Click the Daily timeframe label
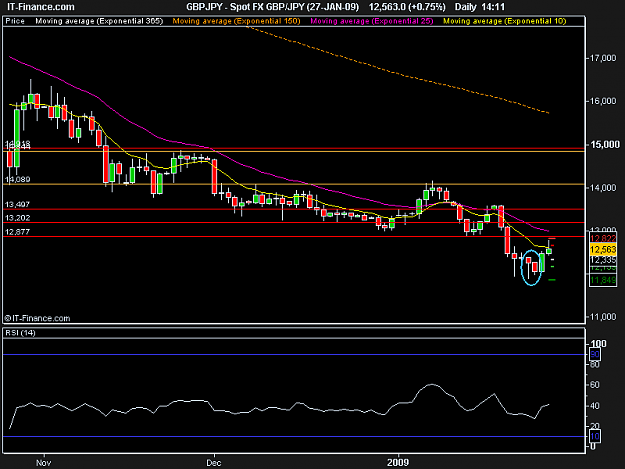This screenshot has width=625, height=469. tap(465, 7)
